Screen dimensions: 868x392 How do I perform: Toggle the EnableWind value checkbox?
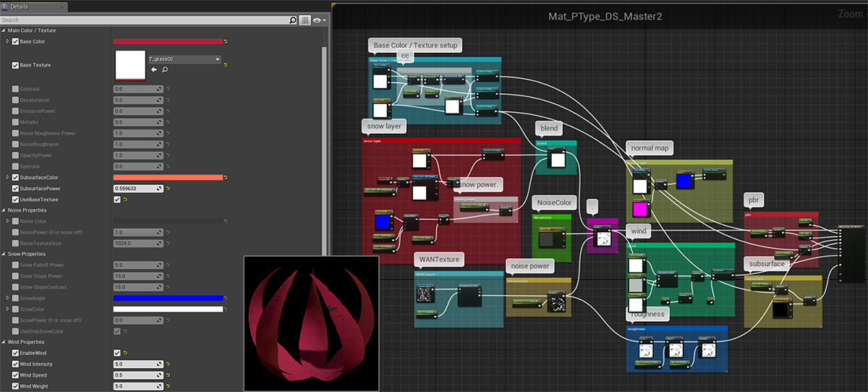[117, 353]
